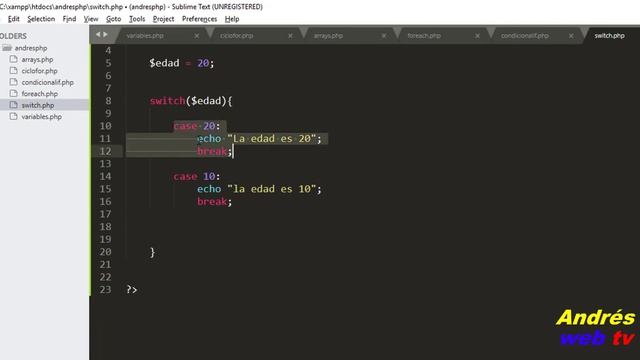Close the arrays.php tab
Image resolution: width=640 pixels, height=360 pixels.
click(x=384, y=36)
